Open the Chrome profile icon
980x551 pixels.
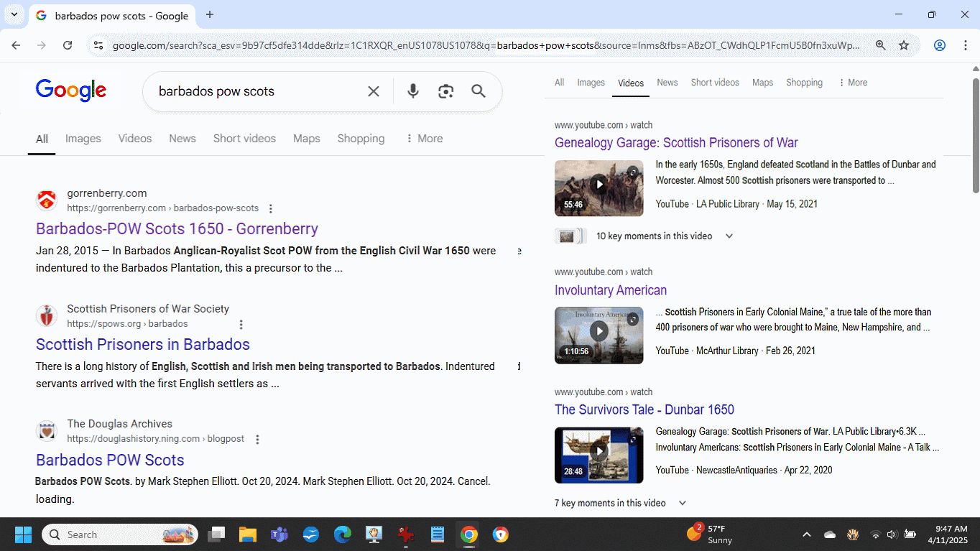click(939, 45)
